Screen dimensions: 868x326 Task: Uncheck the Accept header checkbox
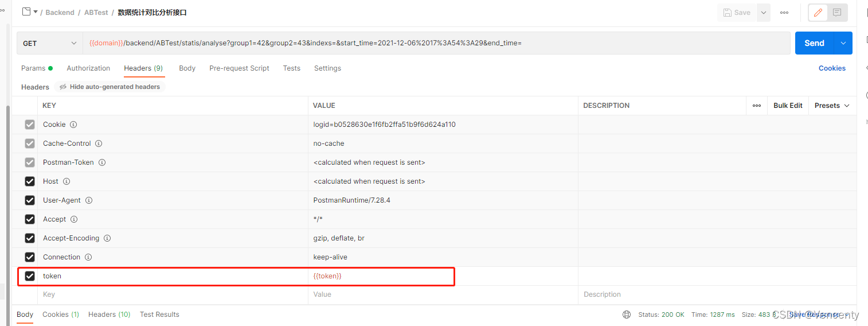point(30,219)
